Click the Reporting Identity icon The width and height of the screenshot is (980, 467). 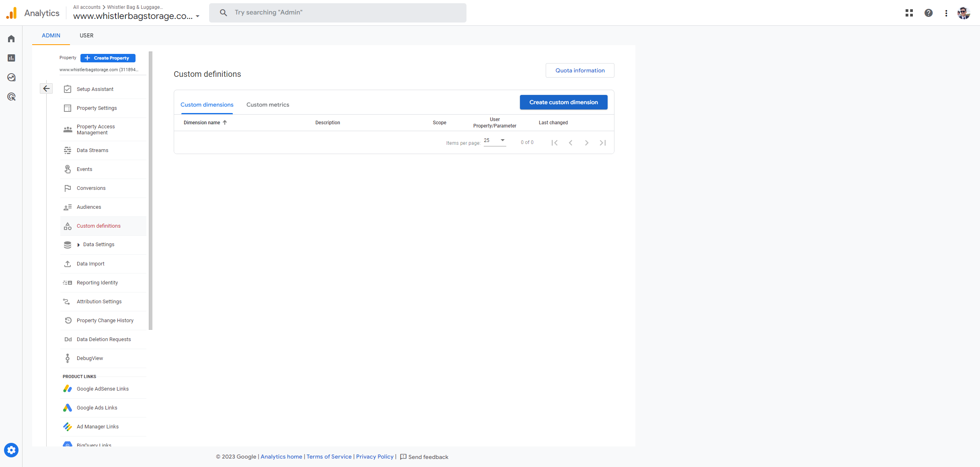(68, 283)
